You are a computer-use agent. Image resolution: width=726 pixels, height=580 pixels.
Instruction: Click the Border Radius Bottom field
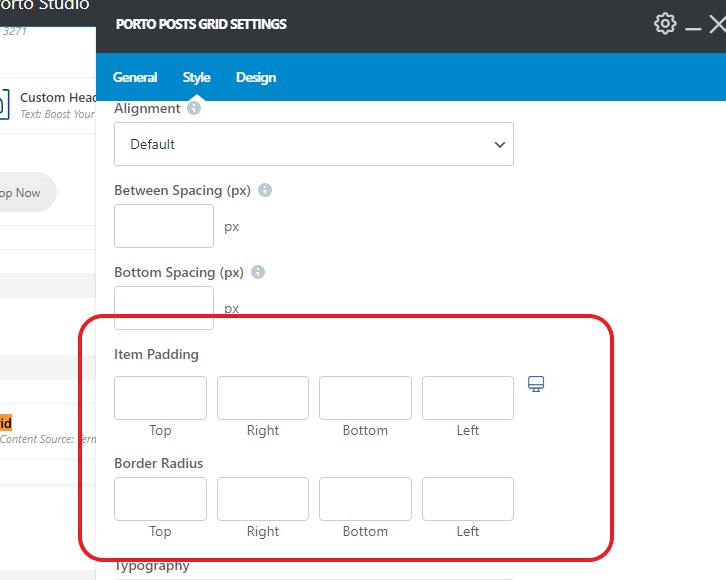365,499
